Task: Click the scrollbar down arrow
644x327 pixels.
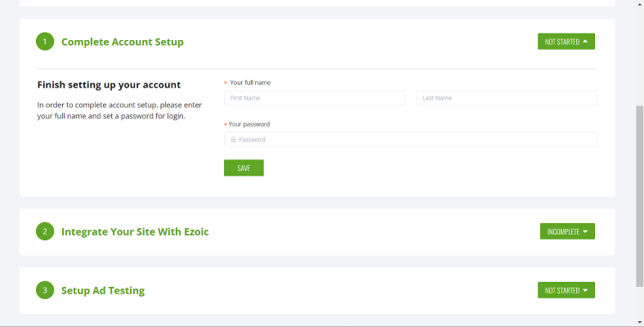Action: (640, 322)
